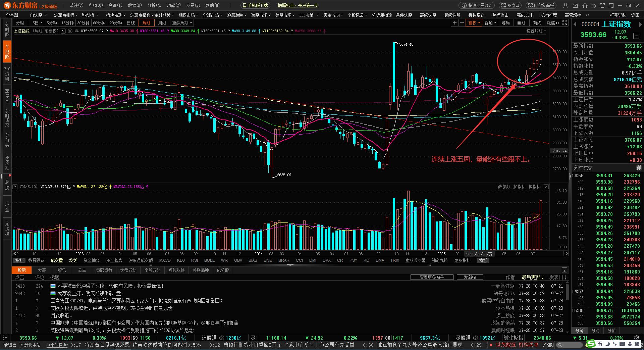
Task: Switch to 60分钟 chart period
Action: [99, 23]
